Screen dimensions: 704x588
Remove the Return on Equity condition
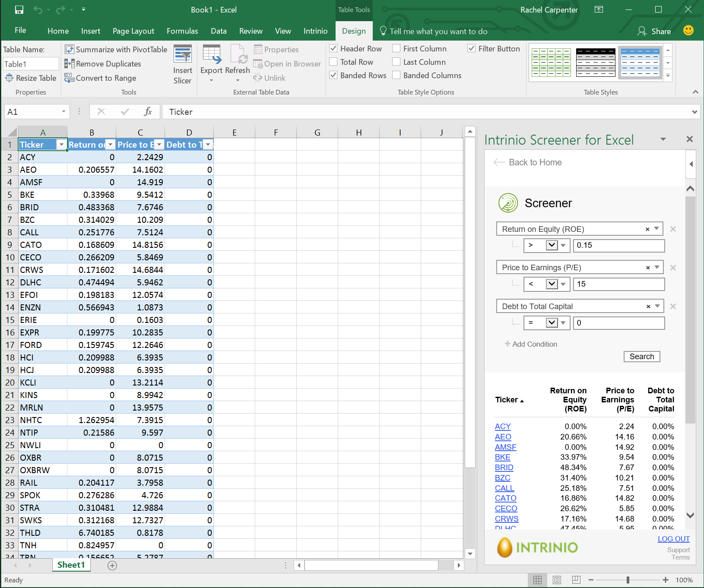click(x=672, y=229)
